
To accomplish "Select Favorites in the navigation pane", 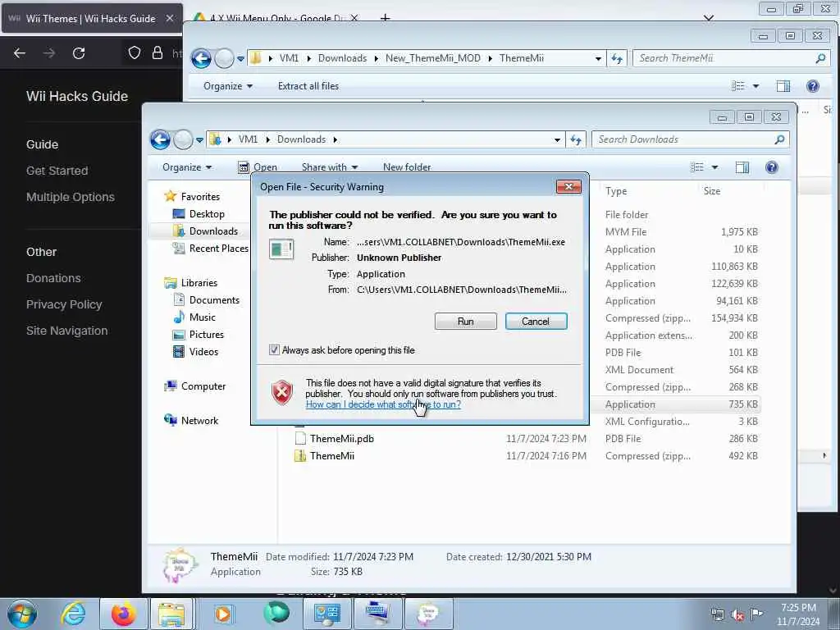I will tap(200, 197).
